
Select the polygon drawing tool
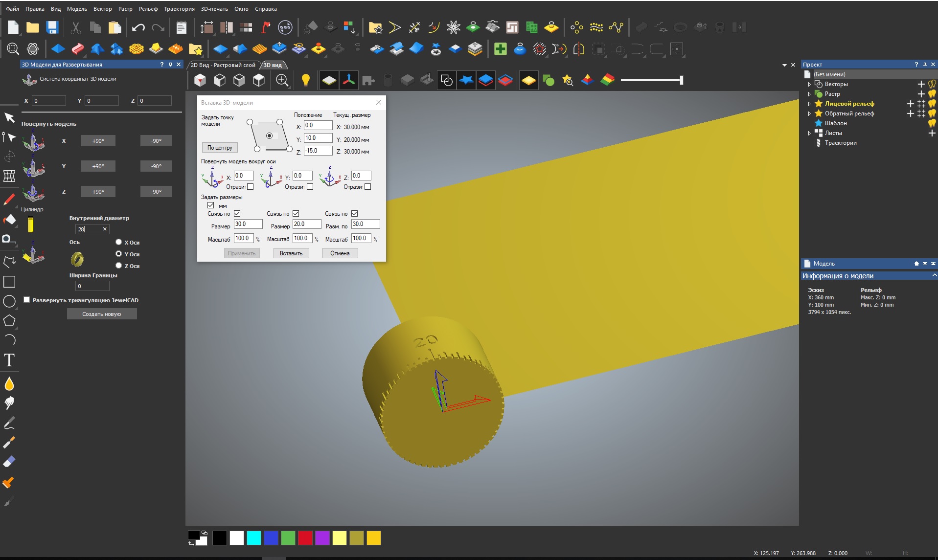coord(9,321)
